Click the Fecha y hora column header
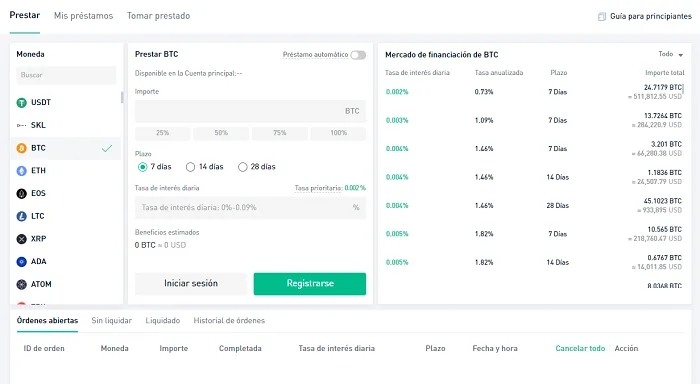 pyautogui.click(x=495, y=348)
